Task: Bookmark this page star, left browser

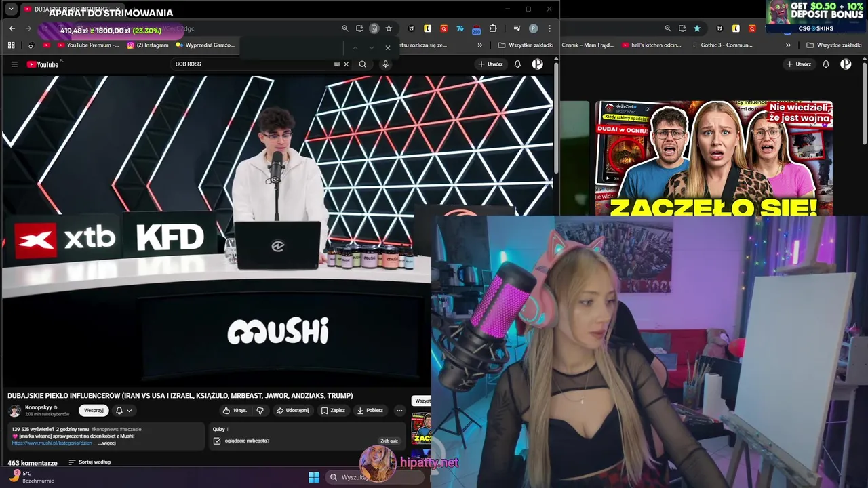Action: (x=389, y=28)
